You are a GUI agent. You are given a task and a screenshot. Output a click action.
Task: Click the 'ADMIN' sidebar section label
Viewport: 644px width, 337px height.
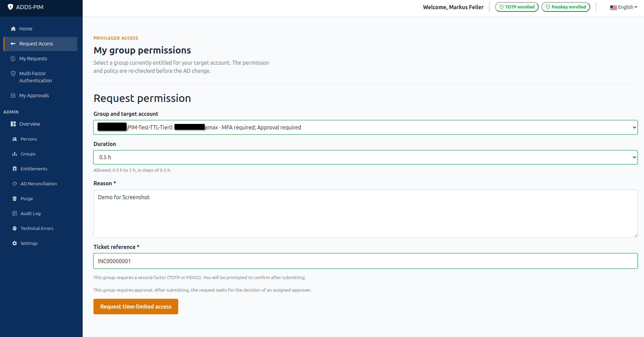[x=11, y=112]
